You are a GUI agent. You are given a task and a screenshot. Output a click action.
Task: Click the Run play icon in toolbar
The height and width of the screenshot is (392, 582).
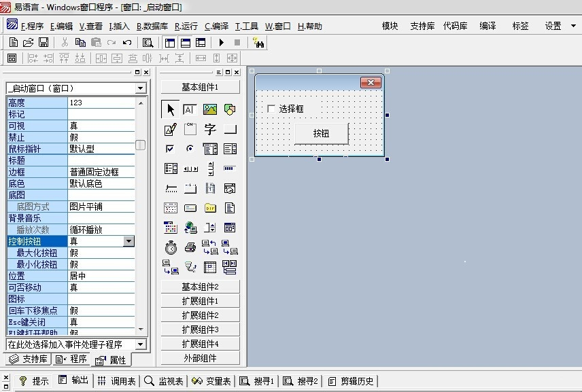pyautogui.click(x=222, y=42)
